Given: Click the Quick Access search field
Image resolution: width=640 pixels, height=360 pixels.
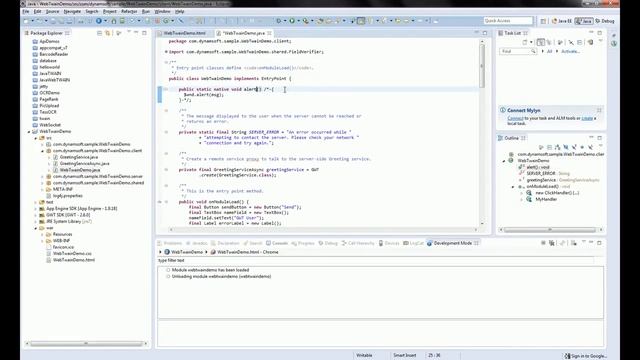Looking at the screenshot, I should click(x=508, y=21).
